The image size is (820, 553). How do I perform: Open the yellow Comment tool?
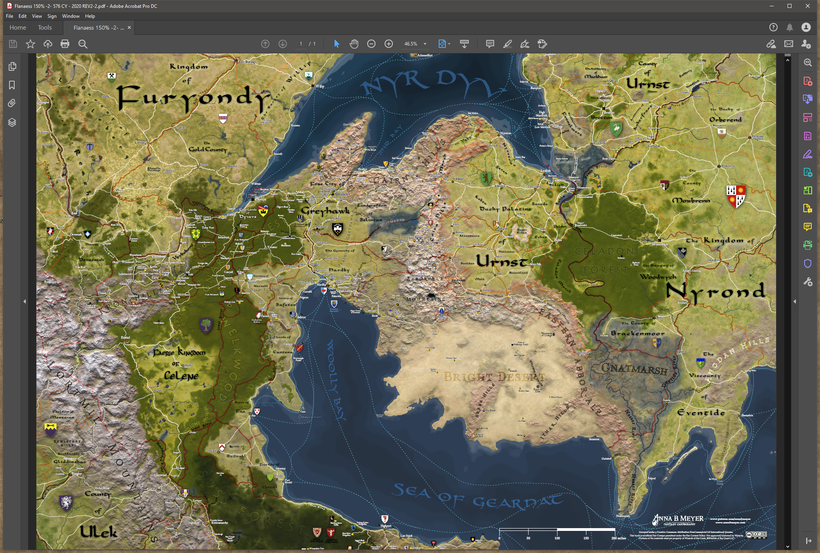click(x=807, y=227)
